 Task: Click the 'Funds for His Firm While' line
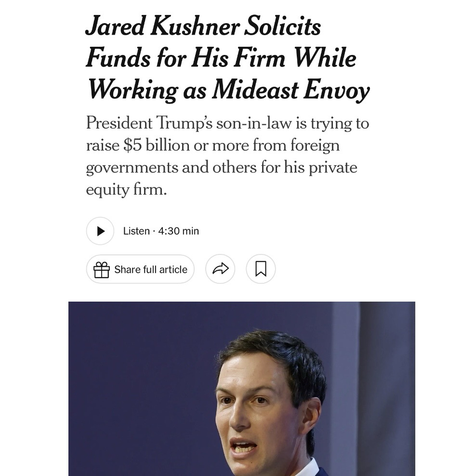point(221,58)
